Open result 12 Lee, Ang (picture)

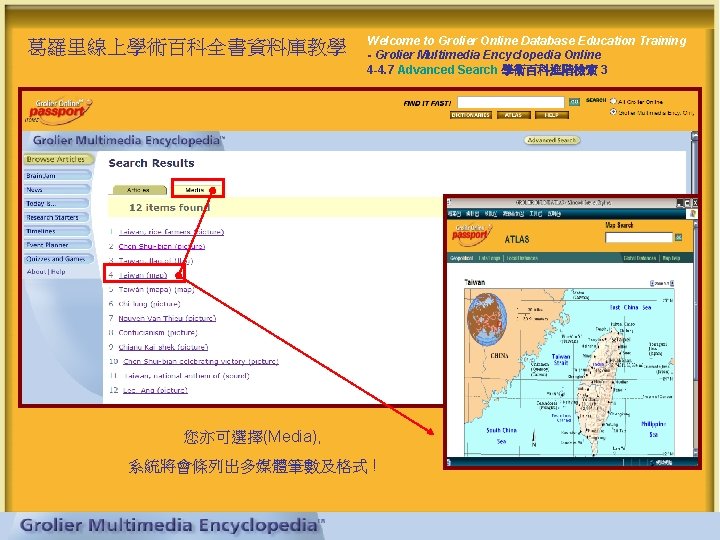click(155, 390)
